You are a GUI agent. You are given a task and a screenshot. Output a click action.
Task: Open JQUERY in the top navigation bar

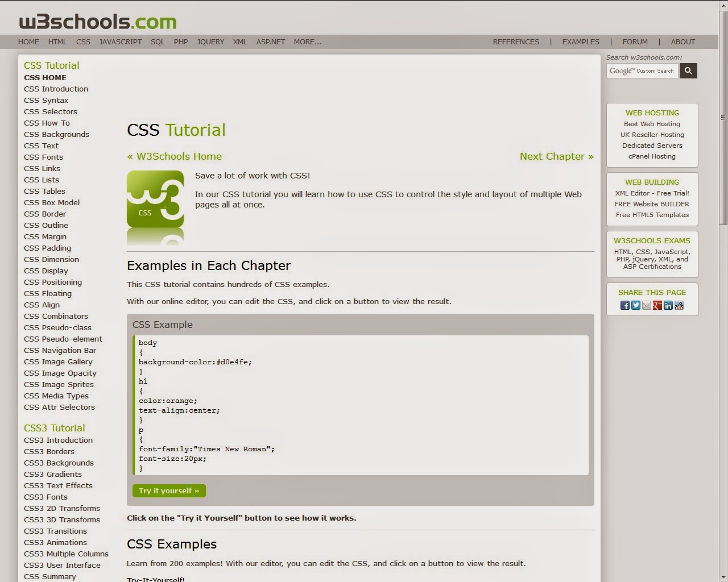(x=210, y=41)
